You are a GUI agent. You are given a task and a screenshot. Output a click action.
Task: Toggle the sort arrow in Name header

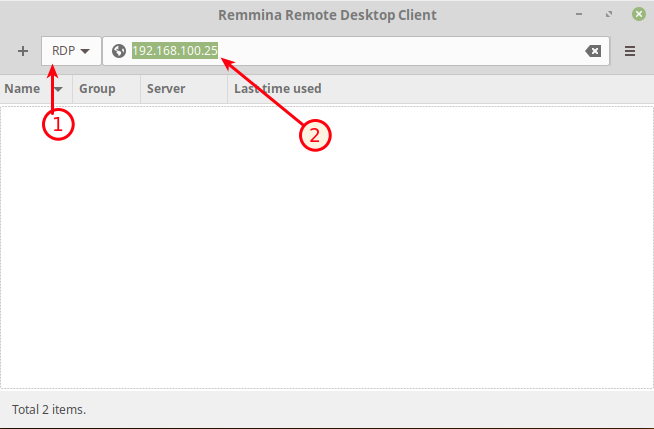coord(58,89)
